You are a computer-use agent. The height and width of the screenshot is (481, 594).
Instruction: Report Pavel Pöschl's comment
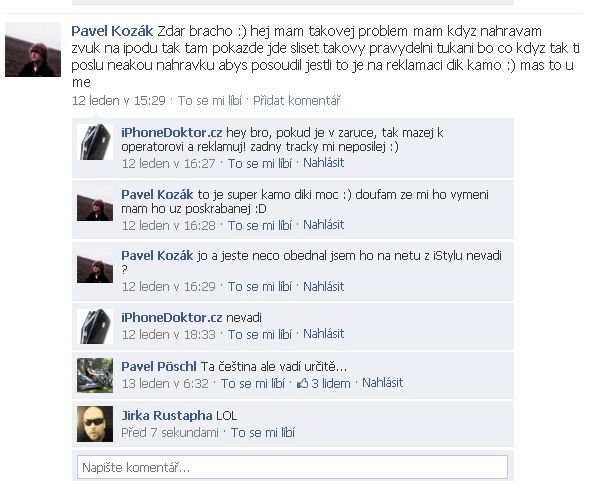coord(382,383)
